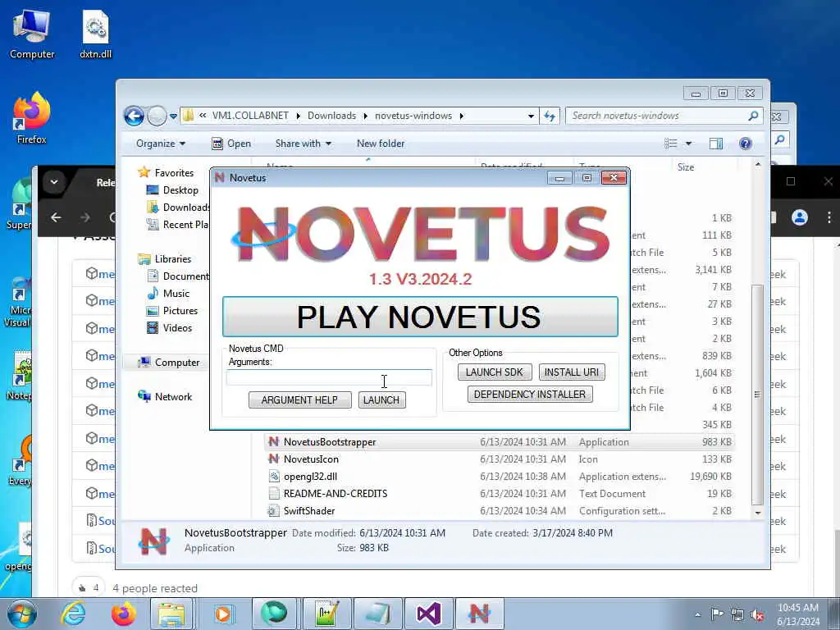Click Downloads in the address breadcrumb
Image resolution: width=840 pixels, height=630 pixels.
click(x=331, y=116)
